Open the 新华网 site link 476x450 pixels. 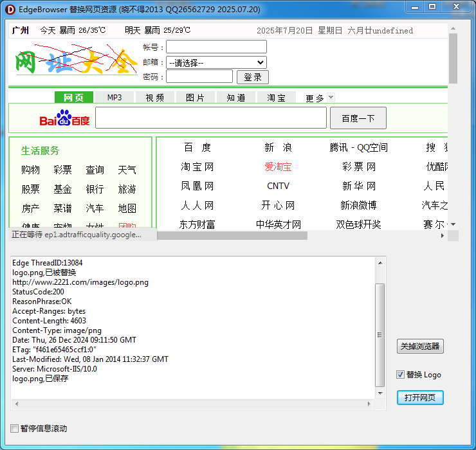(x=359, y=186)
